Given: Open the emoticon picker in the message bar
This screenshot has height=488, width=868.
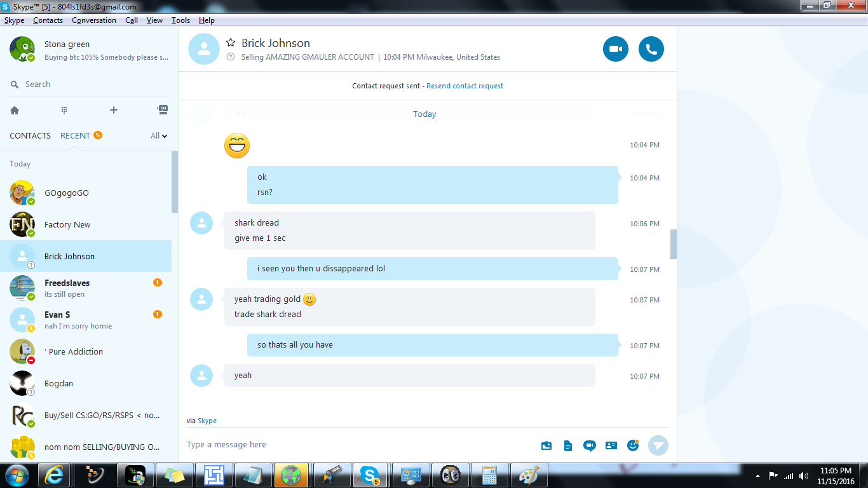Looking at the screenshot, I should tap(633, 445).
